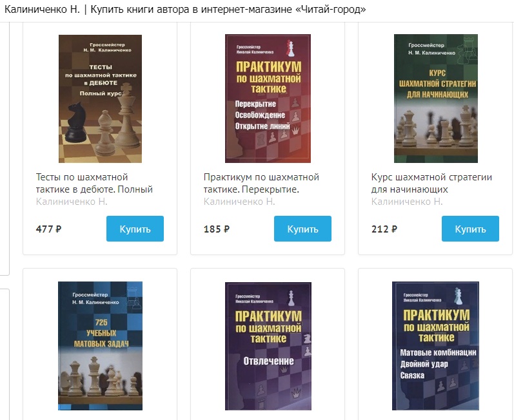The width and height of the screenshot is (514, 420).
Task: Open the 'Тесты по шахматной тактике' book cover
Action: click(x=101, y=99)
